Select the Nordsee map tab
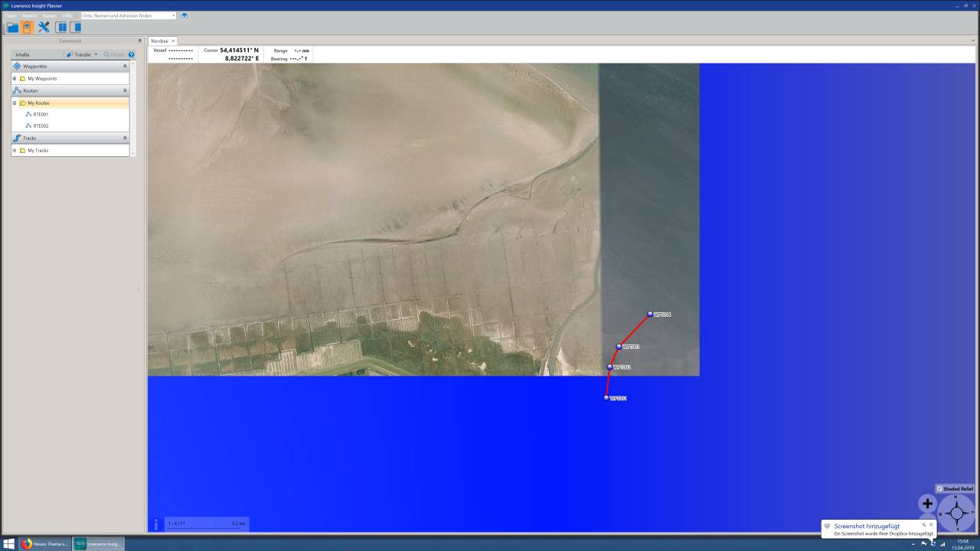 coord(159,41)
